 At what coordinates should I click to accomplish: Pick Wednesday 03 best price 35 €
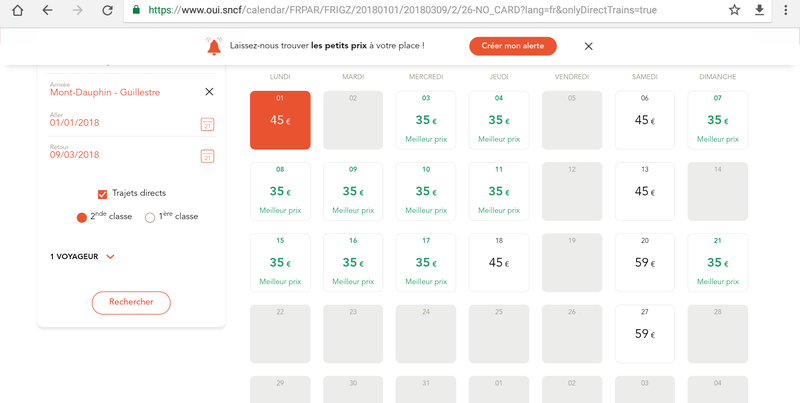point(425,119)
